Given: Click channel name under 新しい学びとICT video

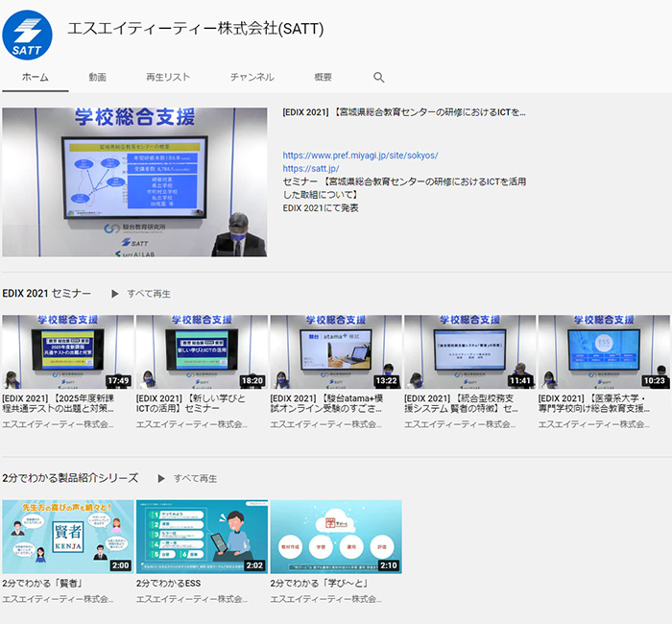Looking at the screenshot, I should pos(192,424).
